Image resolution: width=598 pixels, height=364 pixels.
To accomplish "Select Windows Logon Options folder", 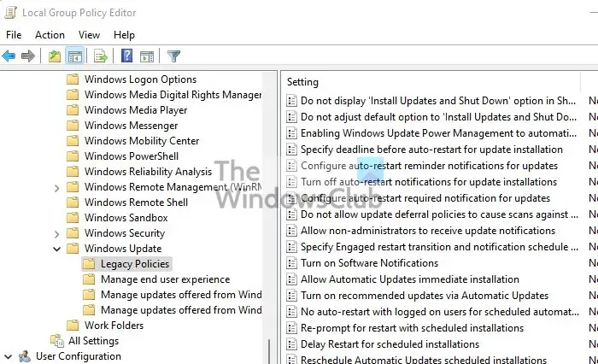I will 140,79.
